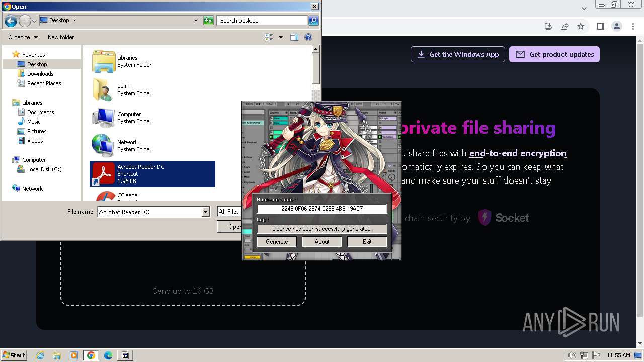Expand Chrome's tab search chevron
Viewport: 644px width, 362px height.
[x=584, y=8]
